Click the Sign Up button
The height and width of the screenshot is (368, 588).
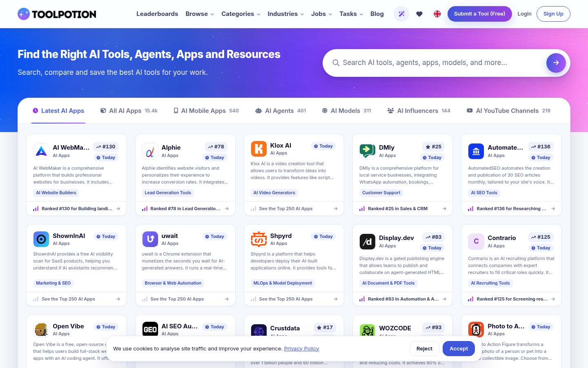553,14
